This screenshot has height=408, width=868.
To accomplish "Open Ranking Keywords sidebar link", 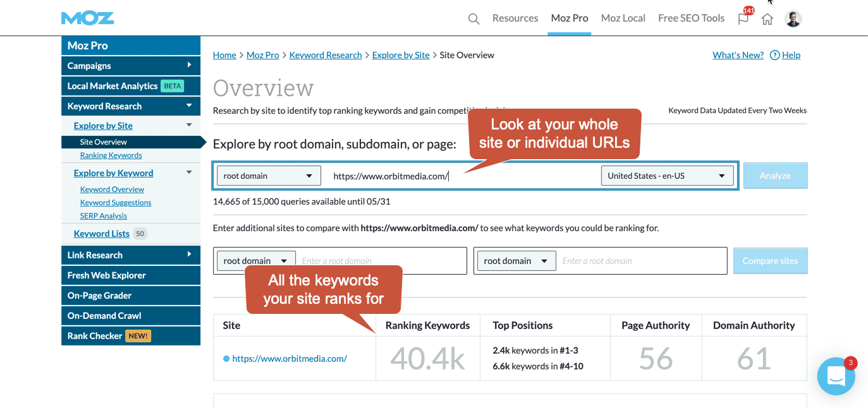I will (x=111, y=155).
